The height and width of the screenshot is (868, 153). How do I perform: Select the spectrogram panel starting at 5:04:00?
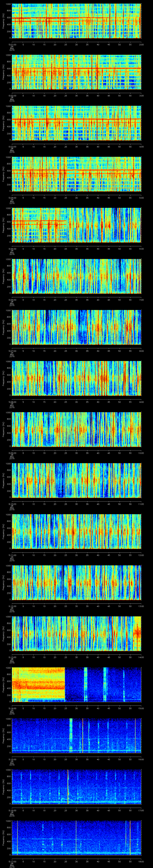coord(77,174)
